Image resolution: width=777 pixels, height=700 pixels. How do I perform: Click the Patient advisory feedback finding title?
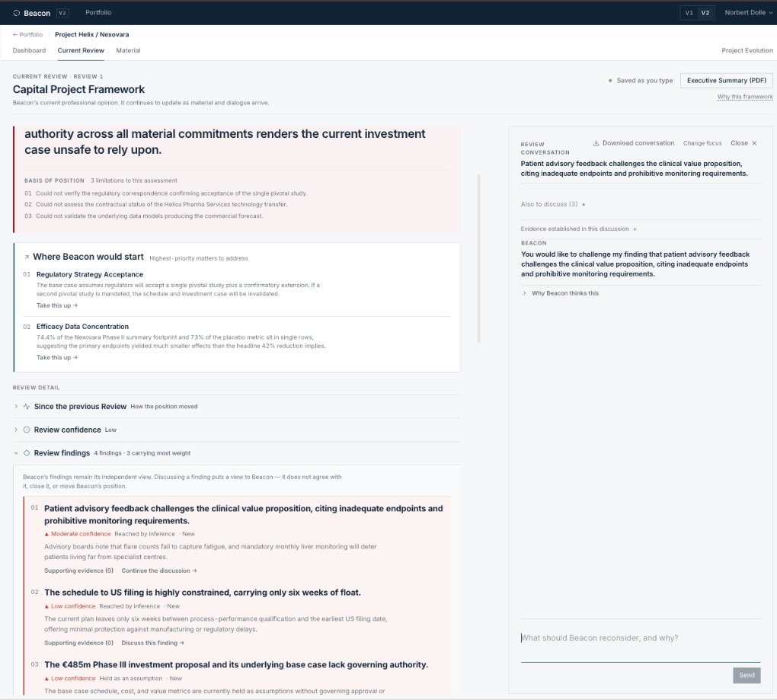[x=243, y=515]
